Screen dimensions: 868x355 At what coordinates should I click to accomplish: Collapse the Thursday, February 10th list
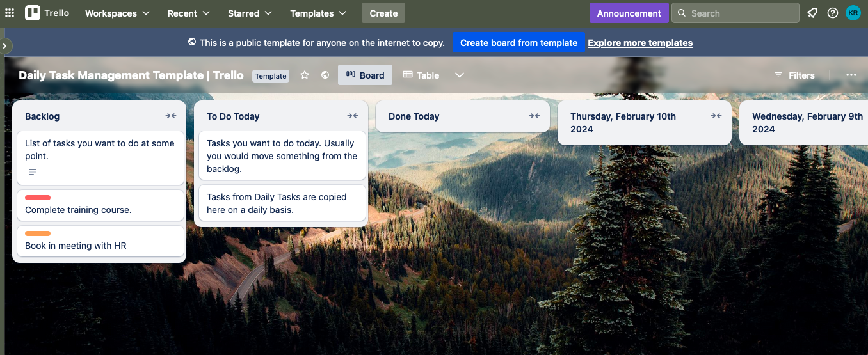716,116
